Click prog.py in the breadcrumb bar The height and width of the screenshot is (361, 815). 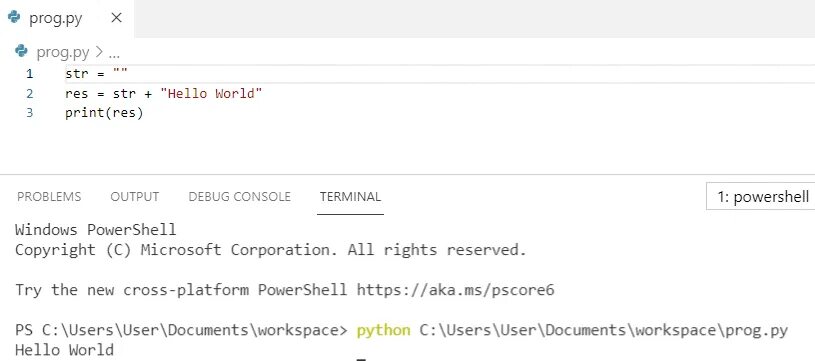[x=63, y=52]
